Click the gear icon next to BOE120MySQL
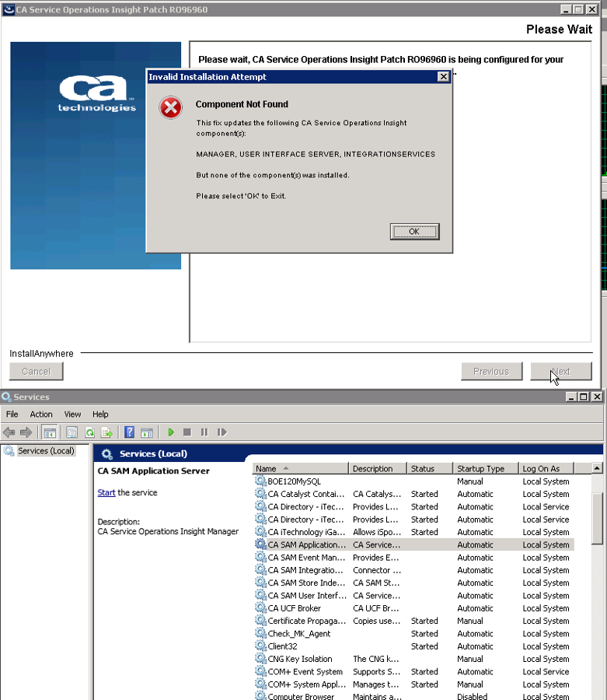 click(x=260, y=481)
